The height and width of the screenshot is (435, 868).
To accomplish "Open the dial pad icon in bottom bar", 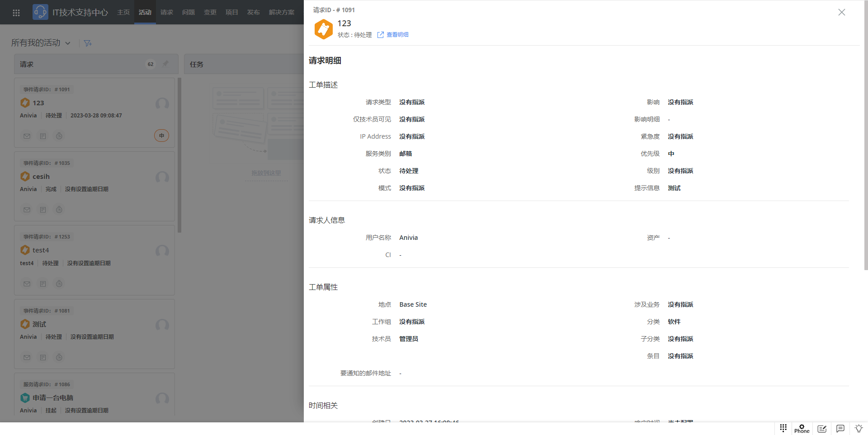I will pos(783,428).
